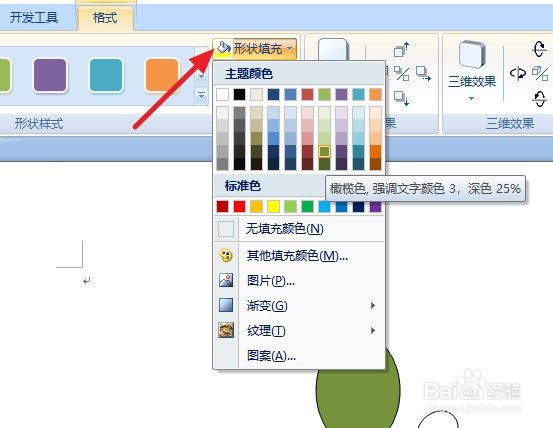Choose the white theme color swatch
The height and width of the screenshot is (428, 553).
[x=223, y=94]
